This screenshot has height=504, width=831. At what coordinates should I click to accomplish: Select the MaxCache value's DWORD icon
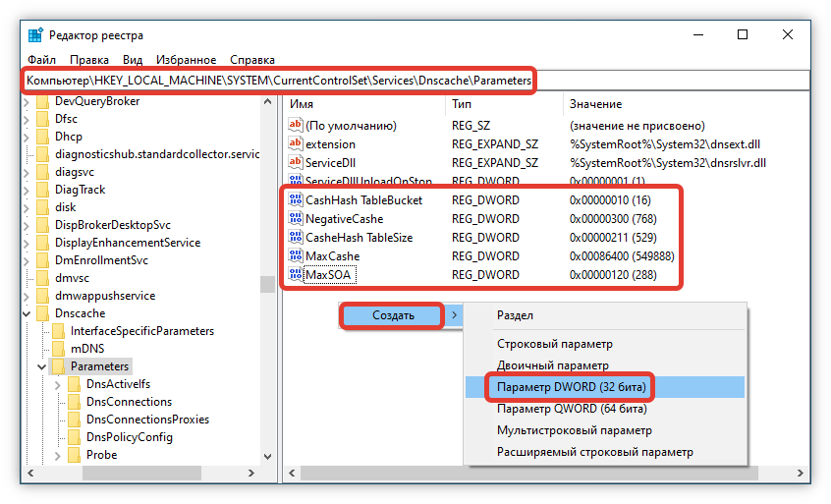click(x=296, y=256)
